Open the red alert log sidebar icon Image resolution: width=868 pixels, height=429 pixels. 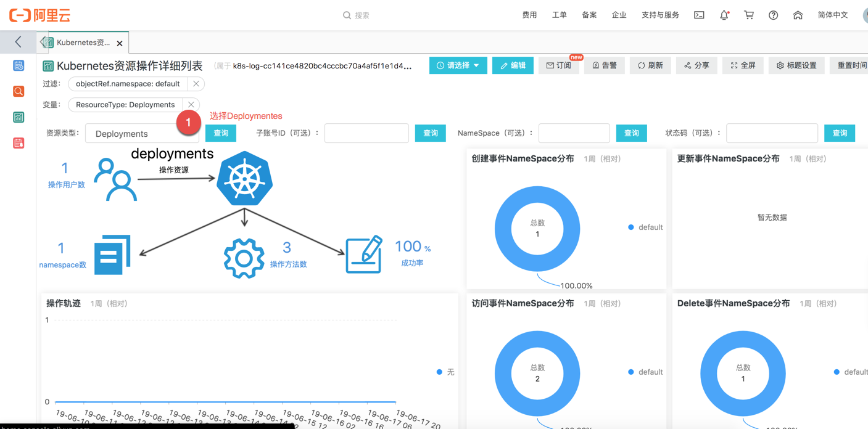click(x=18, y=142)
